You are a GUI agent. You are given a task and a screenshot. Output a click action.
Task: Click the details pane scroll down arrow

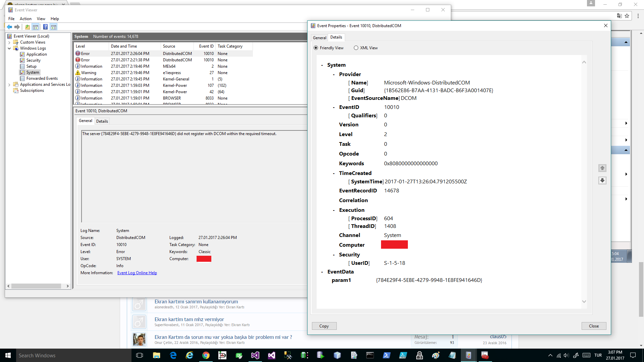coord(584,301)
